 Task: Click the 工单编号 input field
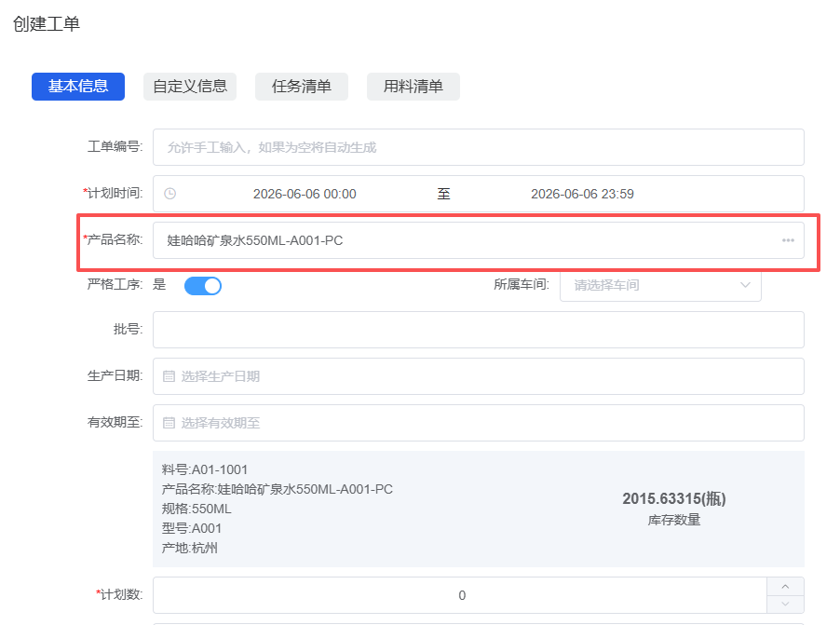(479, 147)
